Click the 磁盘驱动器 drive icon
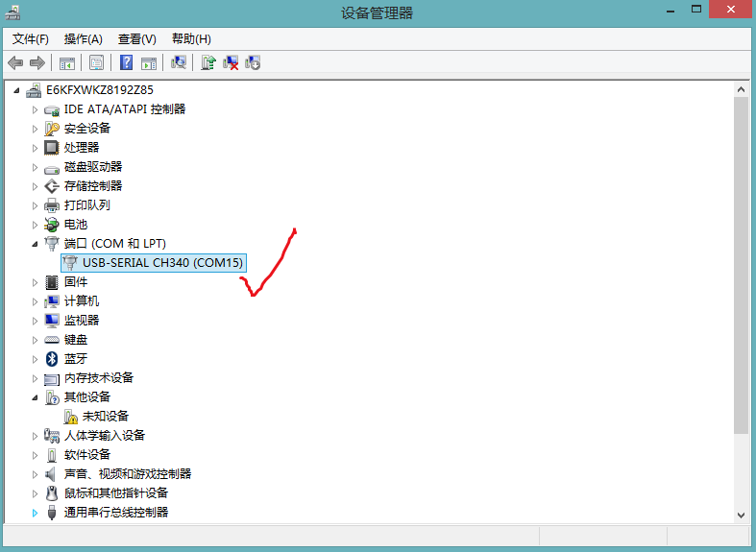756x552 pixels. (x=52, y=168)
